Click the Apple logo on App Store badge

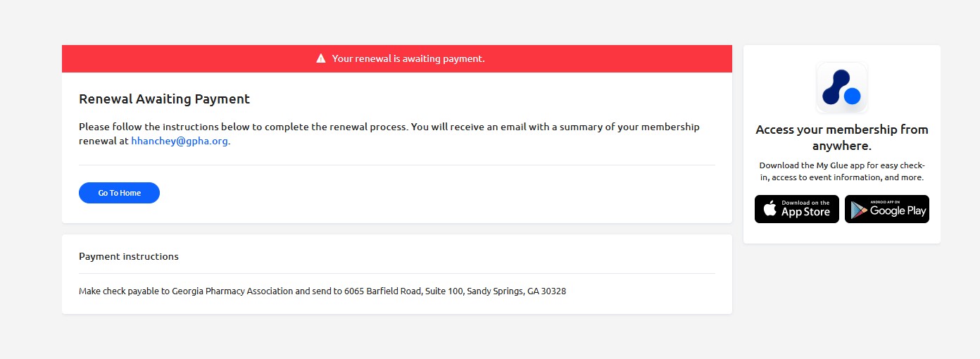click(769, 209)
